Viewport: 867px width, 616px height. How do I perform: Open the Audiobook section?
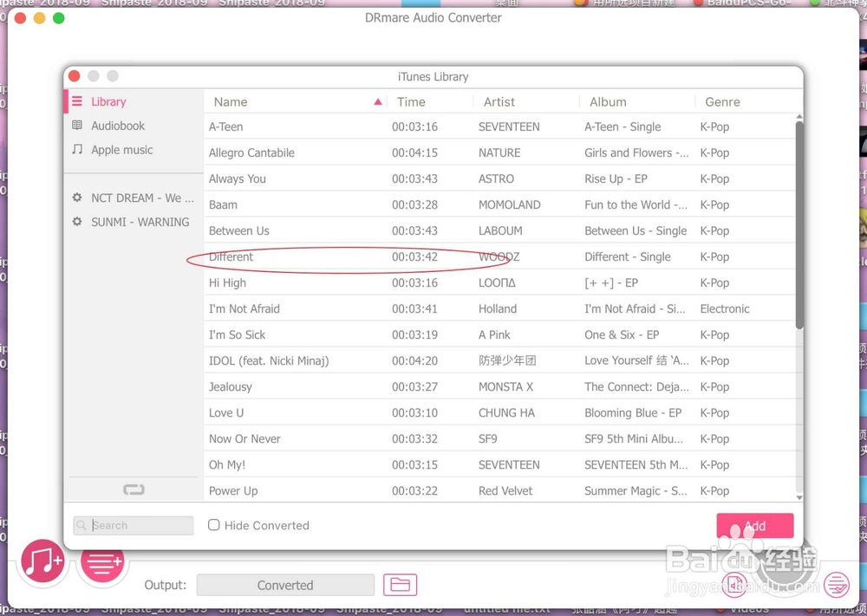coord(118,126)
